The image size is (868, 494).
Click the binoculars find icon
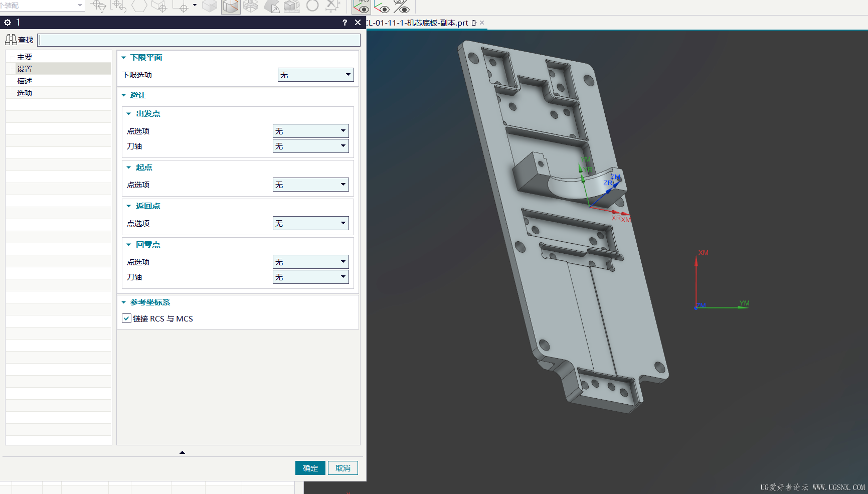tap(11, 40)
